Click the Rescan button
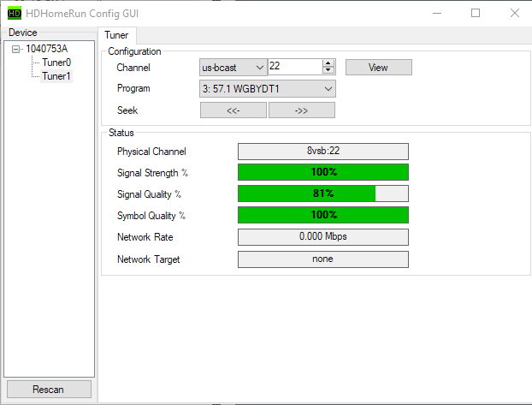The height and width of the screenshot is (405, 532). (48, 390)
